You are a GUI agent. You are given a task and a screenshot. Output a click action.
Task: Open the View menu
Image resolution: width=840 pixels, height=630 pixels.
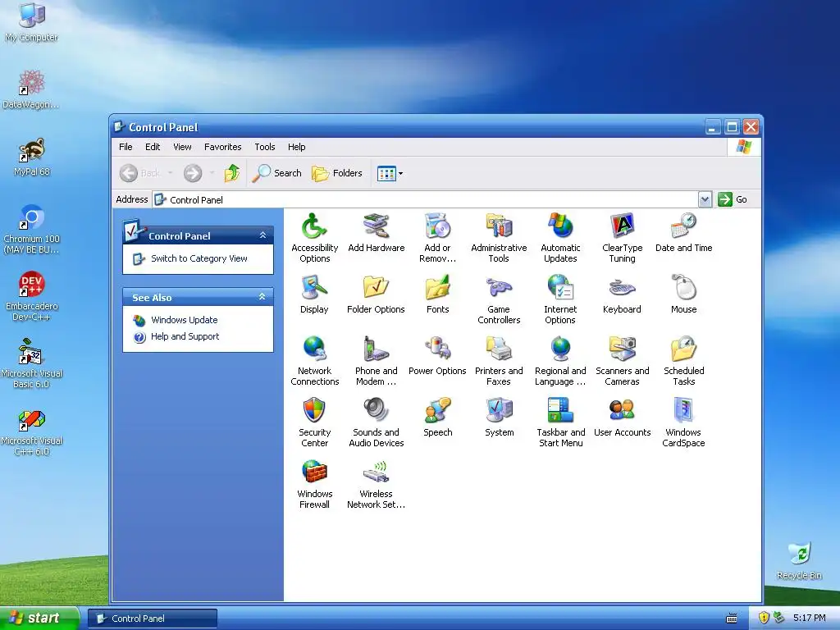pos(182,147)
